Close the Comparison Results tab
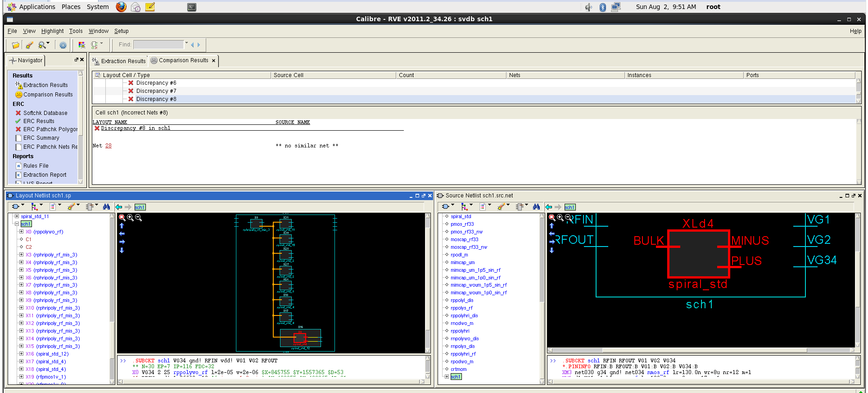Image resolution: width=868 pixels, height=393 pixels. [x=213, y=61]
